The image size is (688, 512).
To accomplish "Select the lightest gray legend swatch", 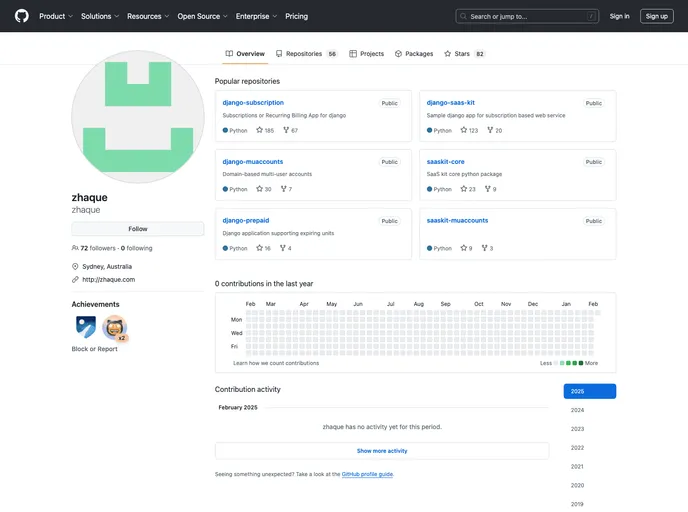I will coord(556,363).
